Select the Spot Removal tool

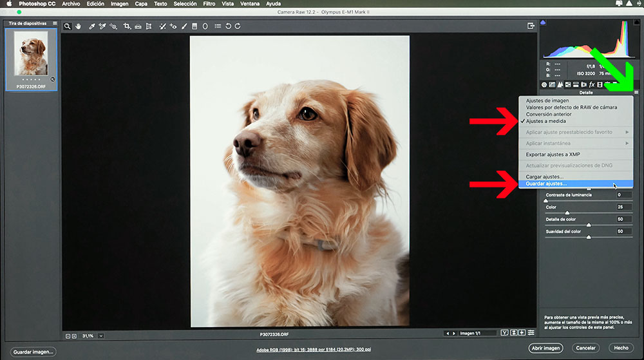[163, 26]
